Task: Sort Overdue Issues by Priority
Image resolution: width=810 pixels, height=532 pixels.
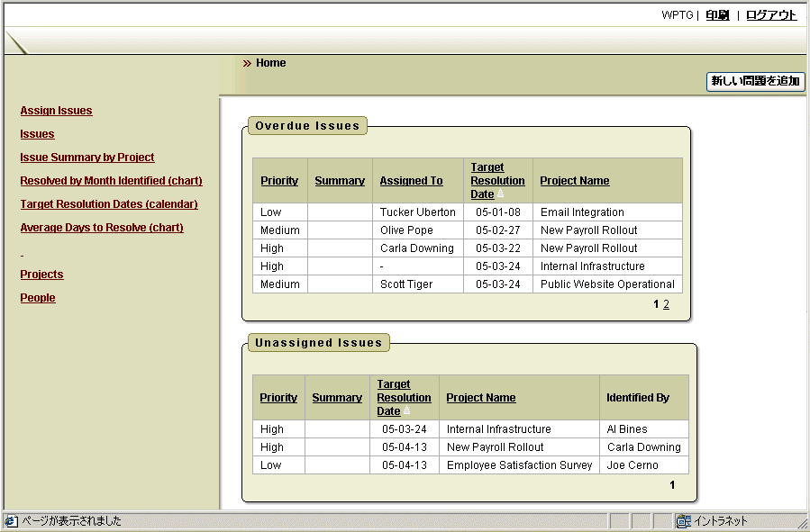Action: tap(279, 181)
